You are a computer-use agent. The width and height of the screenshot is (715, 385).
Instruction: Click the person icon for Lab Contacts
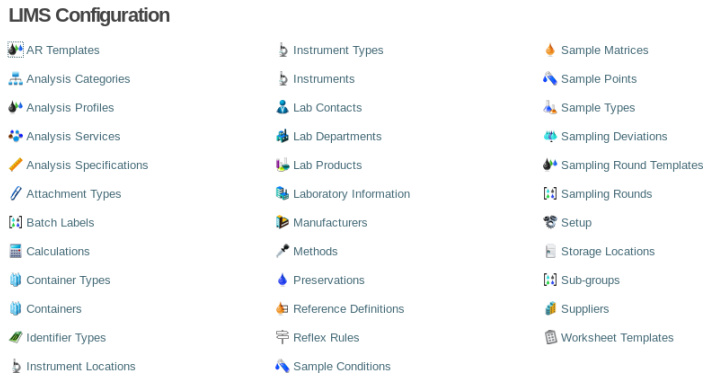282,107
